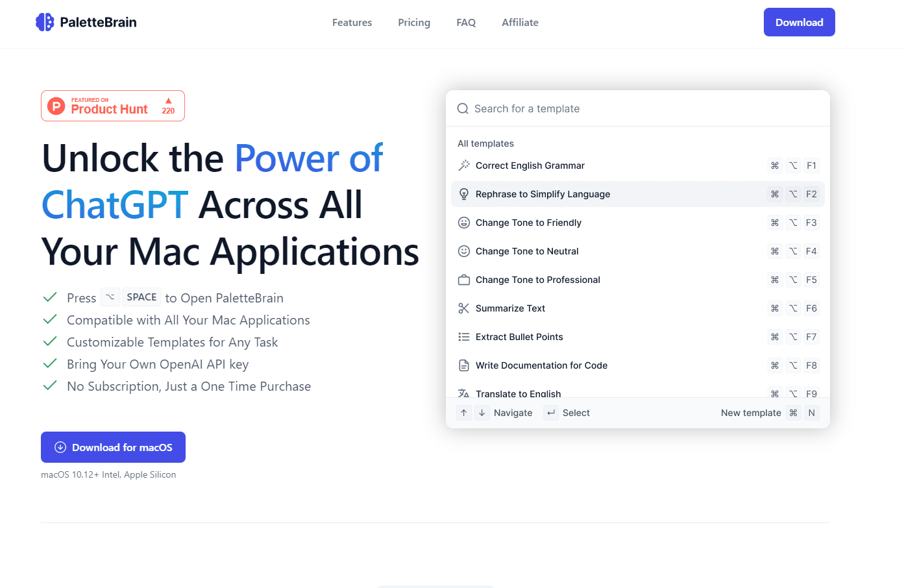904x588 pixels.
Task: Click 'No Subscription, Just a One Time Purchase'
Action: coord(189,386)
